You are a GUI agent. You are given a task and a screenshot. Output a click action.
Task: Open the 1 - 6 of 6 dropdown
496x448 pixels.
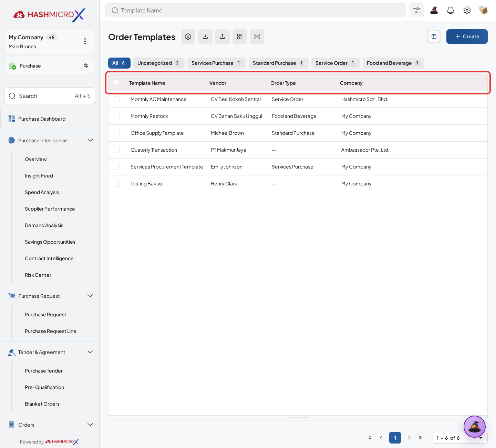pos(460,438)
